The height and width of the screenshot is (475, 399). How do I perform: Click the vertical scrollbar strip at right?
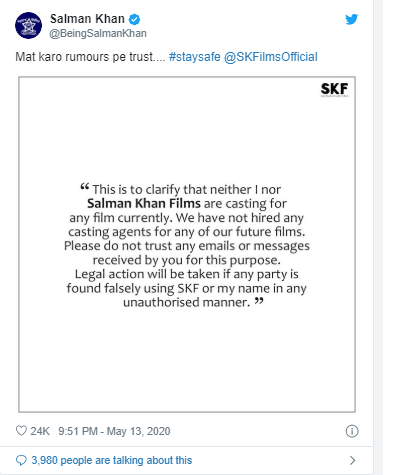pos(378,237)
